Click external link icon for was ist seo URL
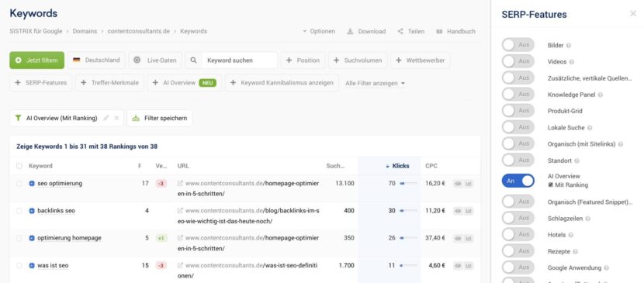This screenshot has height=283, width=644. click(180, 265)
